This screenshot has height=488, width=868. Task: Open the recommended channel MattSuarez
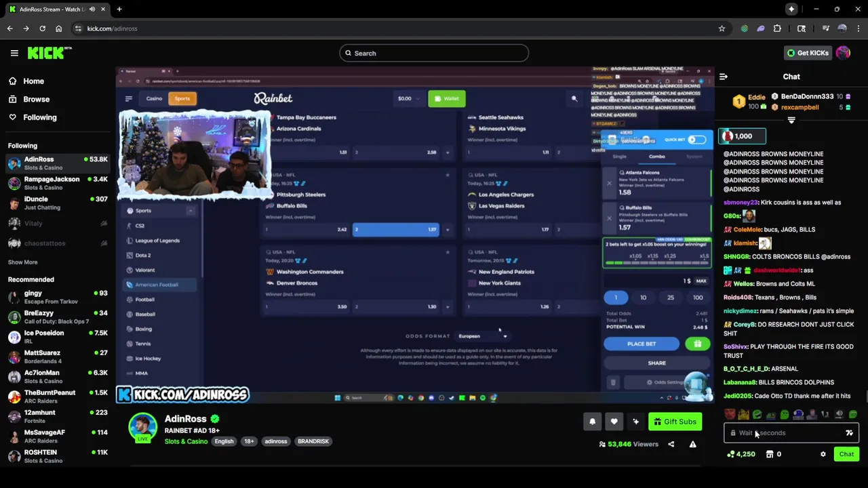tap(58, 357)
